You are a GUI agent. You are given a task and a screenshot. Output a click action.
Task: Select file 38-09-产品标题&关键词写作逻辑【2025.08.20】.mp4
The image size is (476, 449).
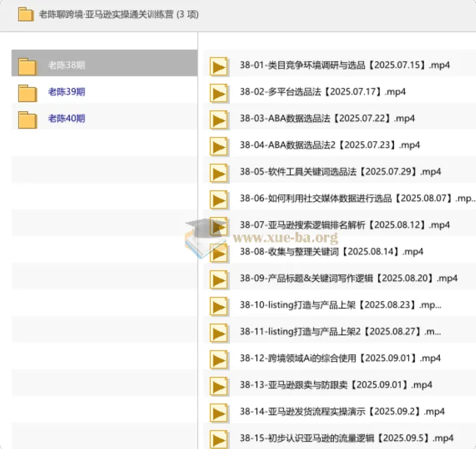tap(349, 278)
